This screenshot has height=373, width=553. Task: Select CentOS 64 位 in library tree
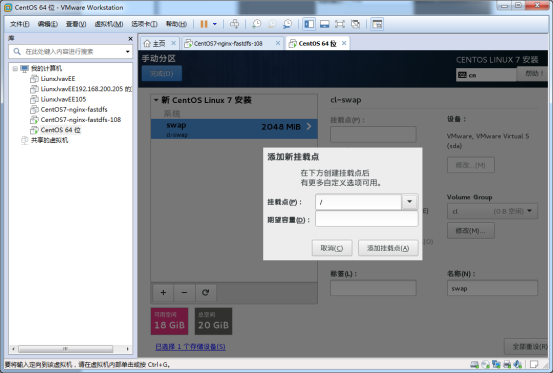click(60, 130)
